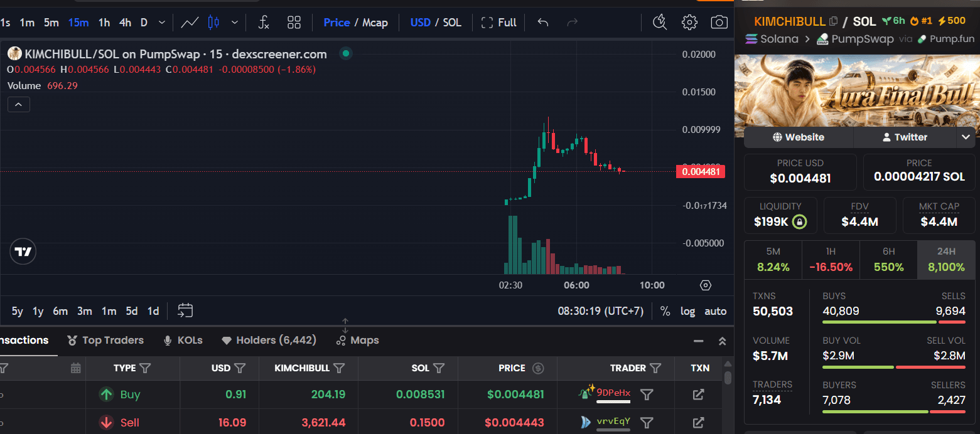Copy the KIMCHIBULL token address icon
This screenshot has width=980, height=434.
click(x=833, y=21)
